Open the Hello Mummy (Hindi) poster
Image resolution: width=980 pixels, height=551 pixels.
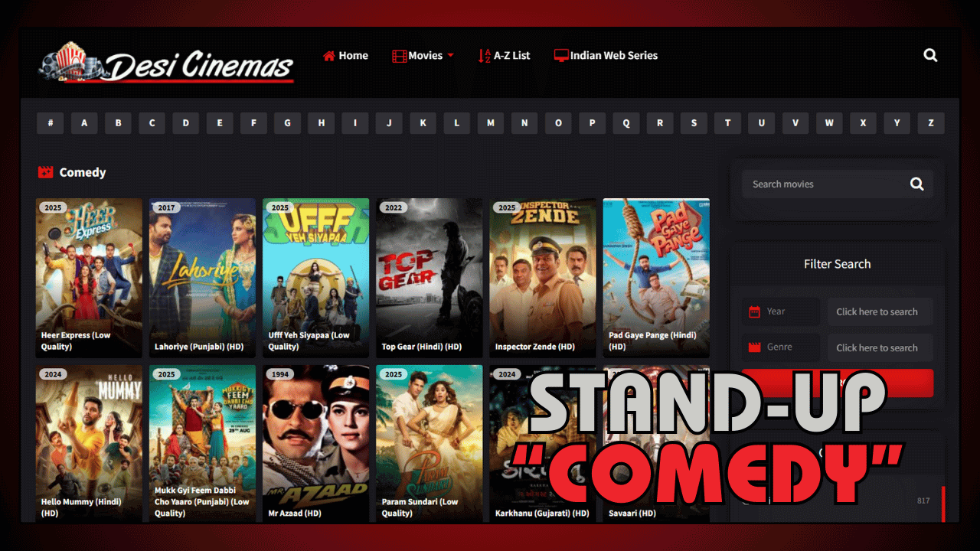click(x=89, y=444)
